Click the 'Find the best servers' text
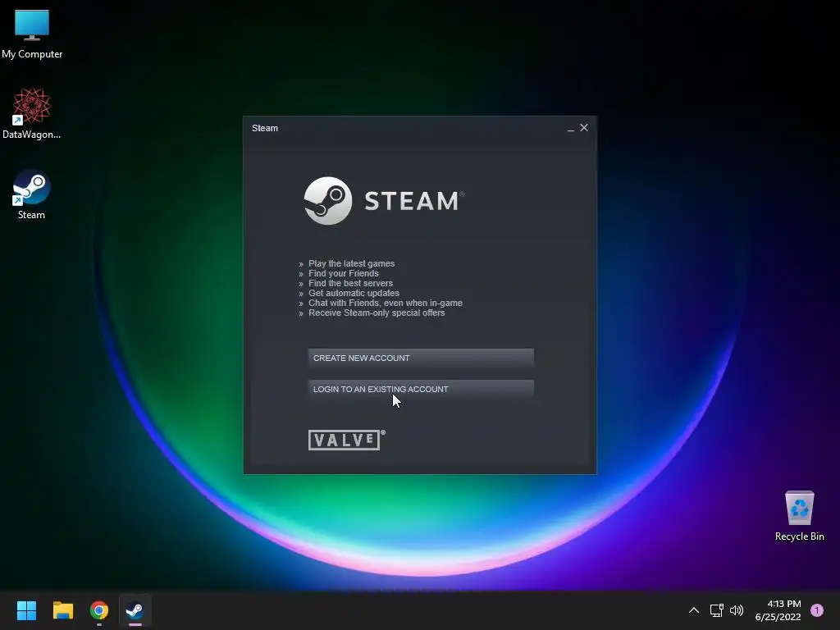This screenshot has height=630, width=840. click(x=350, y=283)
